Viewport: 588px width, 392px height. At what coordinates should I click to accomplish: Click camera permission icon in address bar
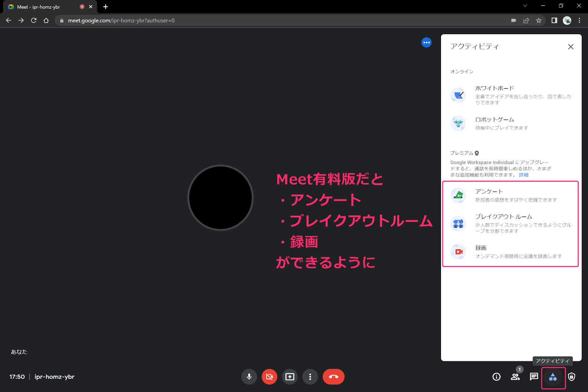click(x=514, y=21)
